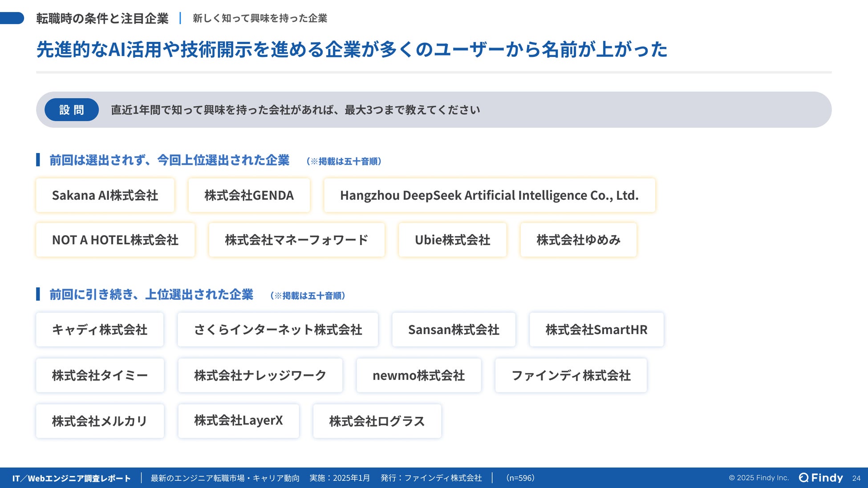Select NOT A HOTEL株式会社 card
The height and width of the screenshot is (488, 868).
tap(115, 240)
